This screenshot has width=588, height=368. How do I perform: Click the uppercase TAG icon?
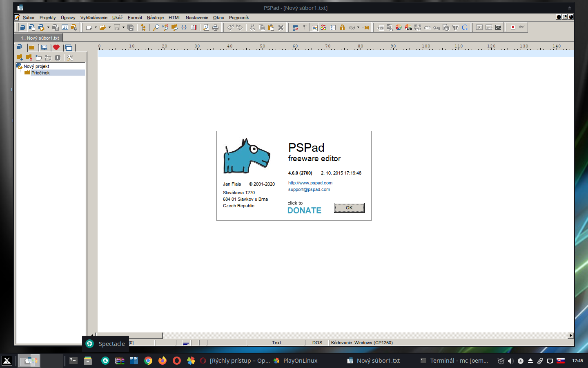[x=427, y=27]
